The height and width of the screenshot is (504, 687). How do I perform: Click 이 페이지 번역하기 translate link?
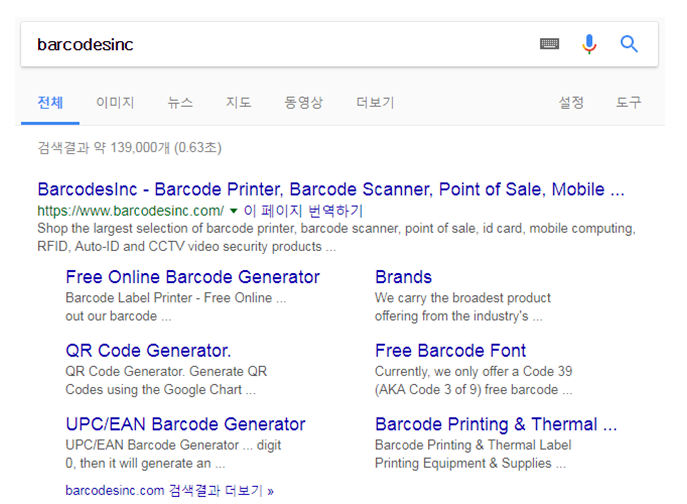(x=303, y=211)
